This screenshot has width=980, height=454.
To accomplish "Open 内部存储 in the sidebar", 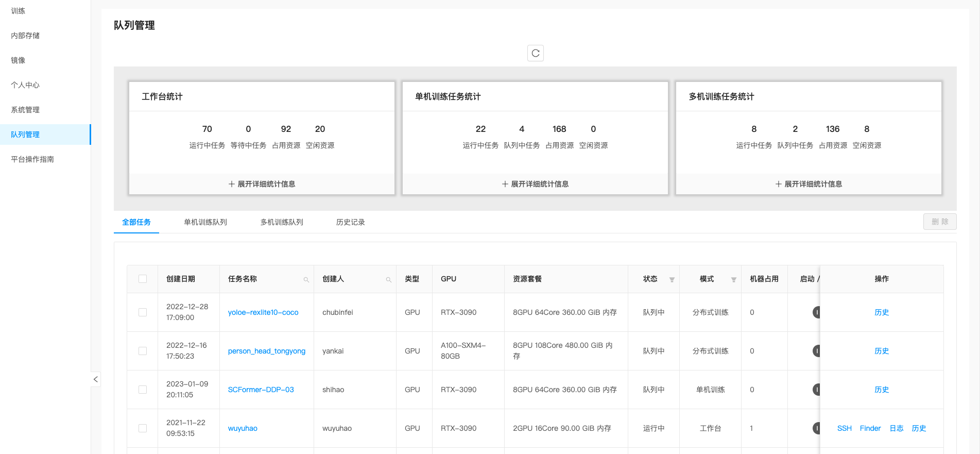I will click(x=45, y=36).
